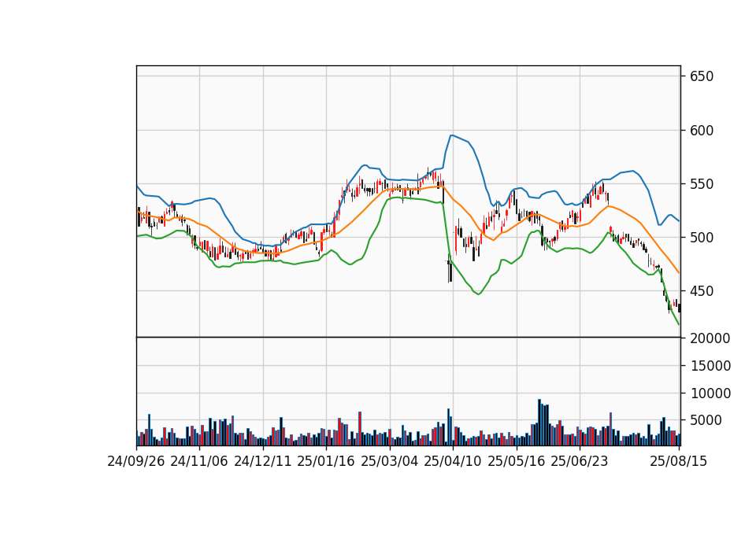
Task: Click the 550 price axis label
Action: pyautogui.click(x=702, y=184)
